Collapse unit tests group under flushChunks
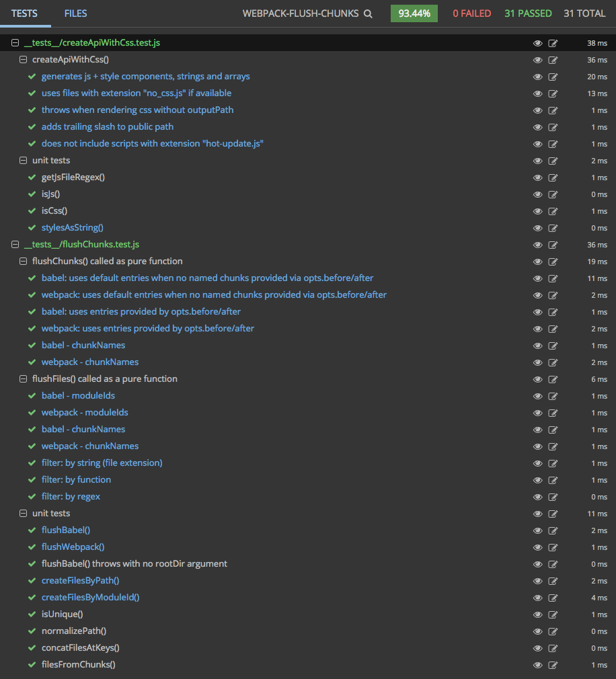The height and width of the screenshot is (679, 616). (x=24, y=513)
